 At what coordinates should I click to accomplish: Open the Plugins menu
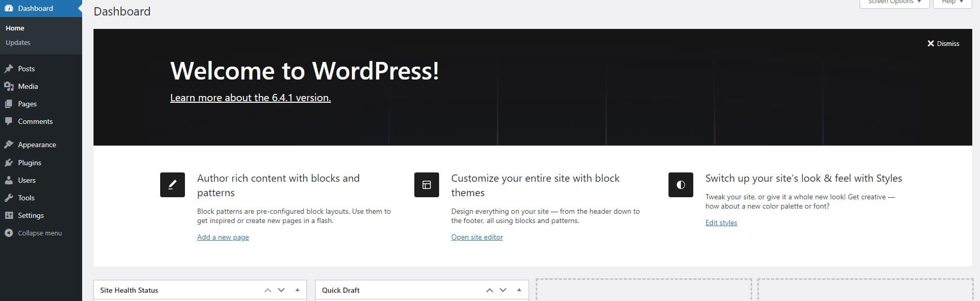(x=41, y=163)
